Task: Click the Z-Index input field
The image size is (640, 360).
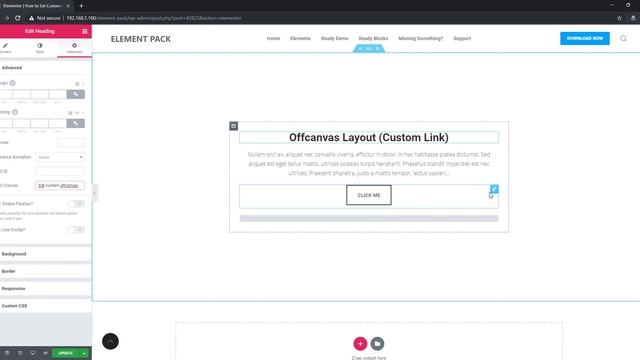Action: pyautogui.click(x=71, y=142)
